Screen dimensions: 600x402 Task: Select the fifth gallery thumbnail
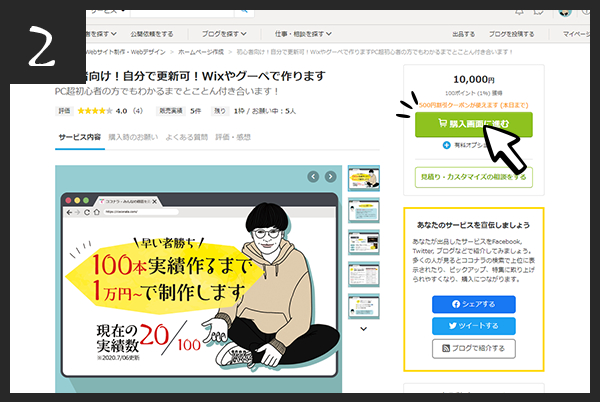364,306
